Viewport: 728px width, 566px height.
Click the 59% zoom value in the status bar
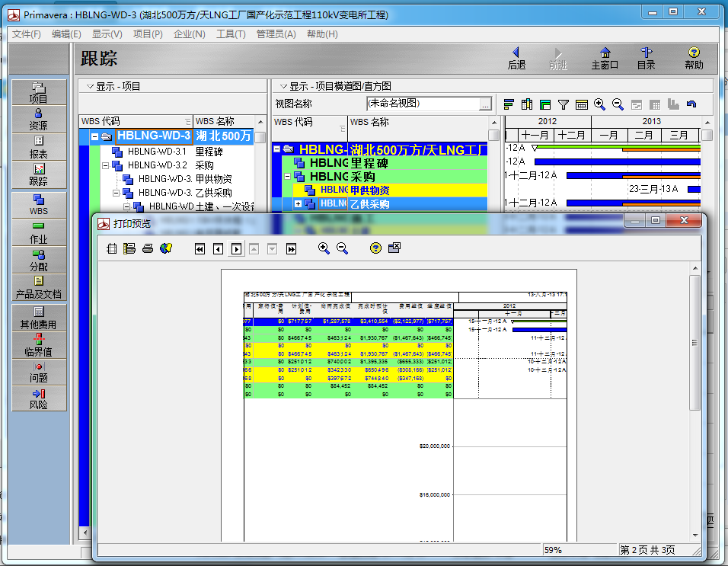pyautogui.click(x=553, y=550)
